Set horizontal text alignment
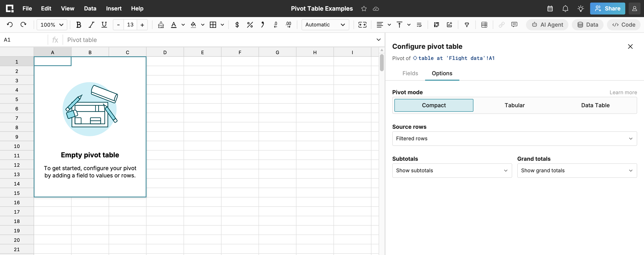This screenshot has height=255, width=644. (380, 25)
